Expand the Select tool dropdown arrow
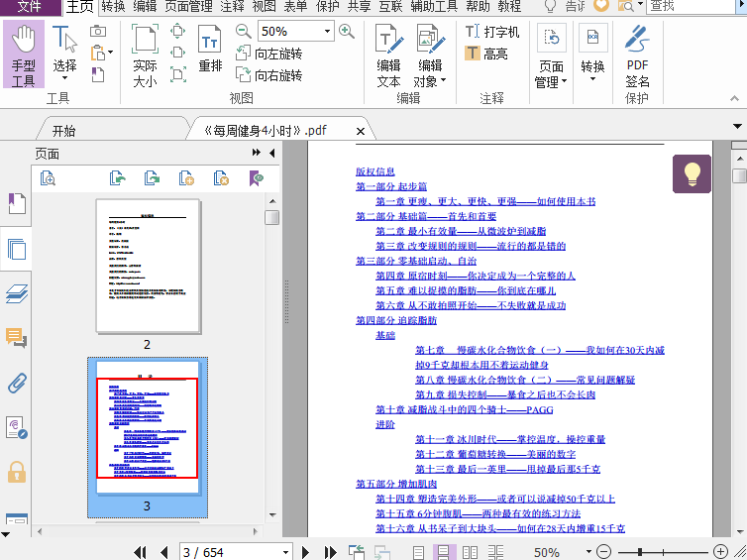Image resolution: width=747 pixels, height=560 pixels. pyautogui.click(x=64, y=78)
